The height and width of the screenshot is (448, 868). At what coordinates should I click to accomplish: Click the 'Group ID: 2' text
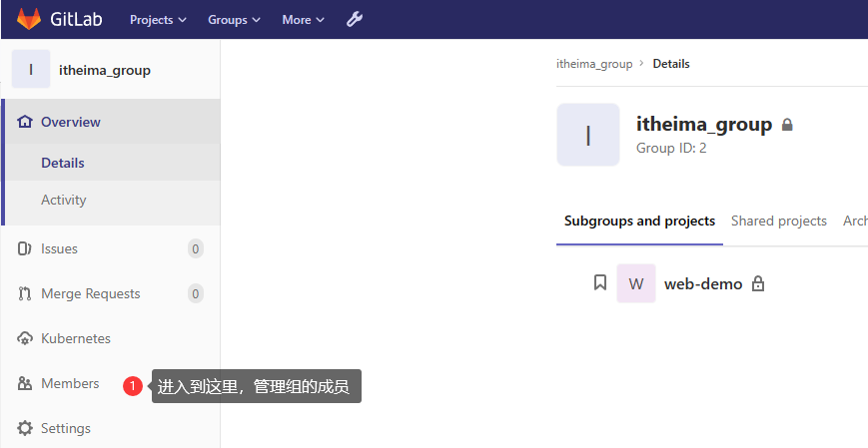[671, 149]
